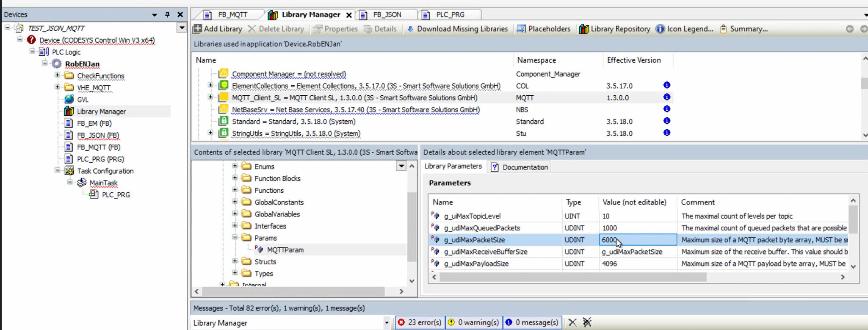Clear all messages with the rightmost X icon
The image size is (868, 330).
(587, 322)
